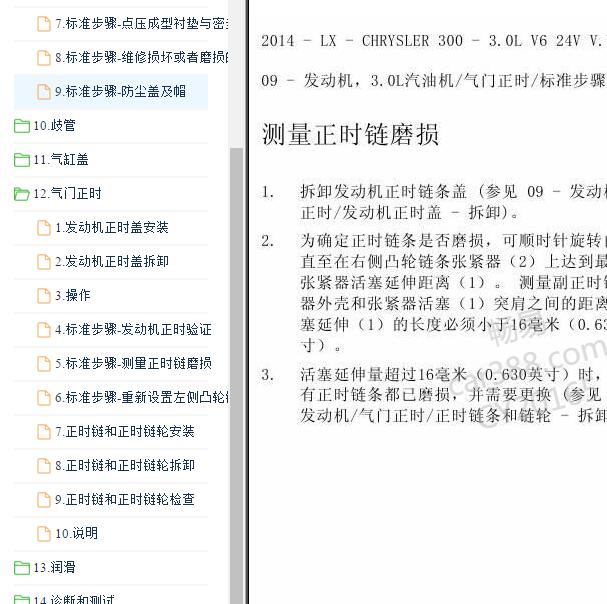
Task: Expand the 11.气缸盖 folder
Action: (x=61, y=160)
